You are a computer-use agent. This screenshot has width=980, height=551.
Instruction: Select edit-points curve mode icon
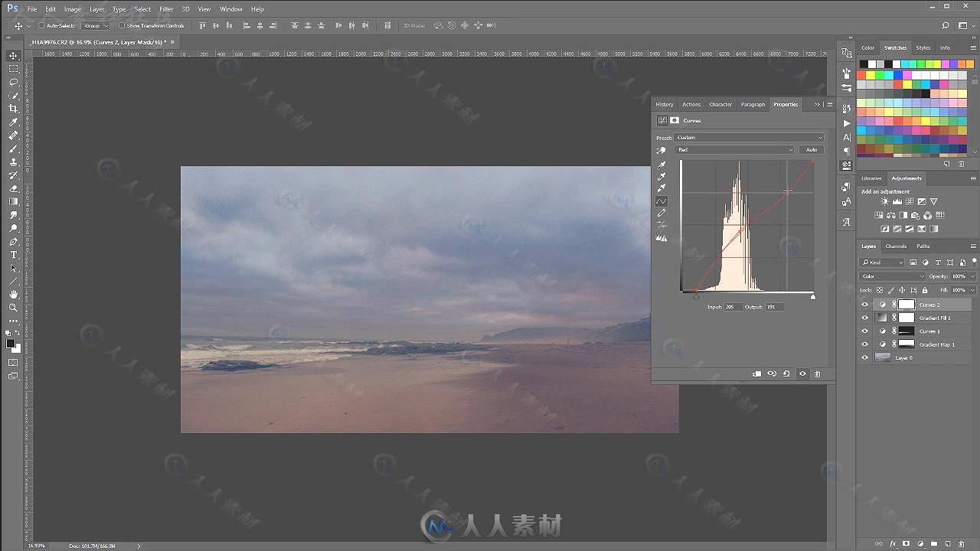click(661, 201)
